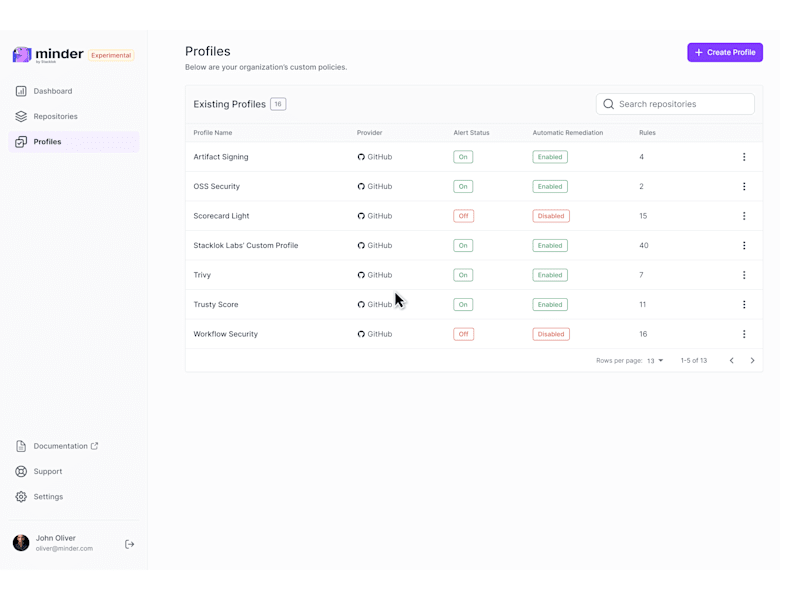Open Dashboard from the sidebar
The image size is (800, 600).
[74, 91]
